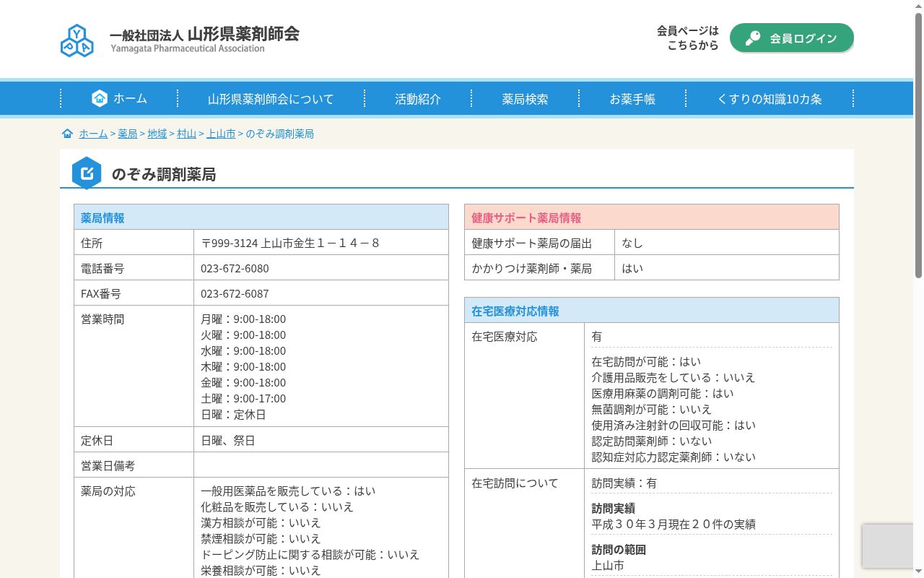Image resolution: width=924 pixels, height=578 pixels.
Task: Click the 在宅医療対応情報 table header
Action: tap(652, 311)
